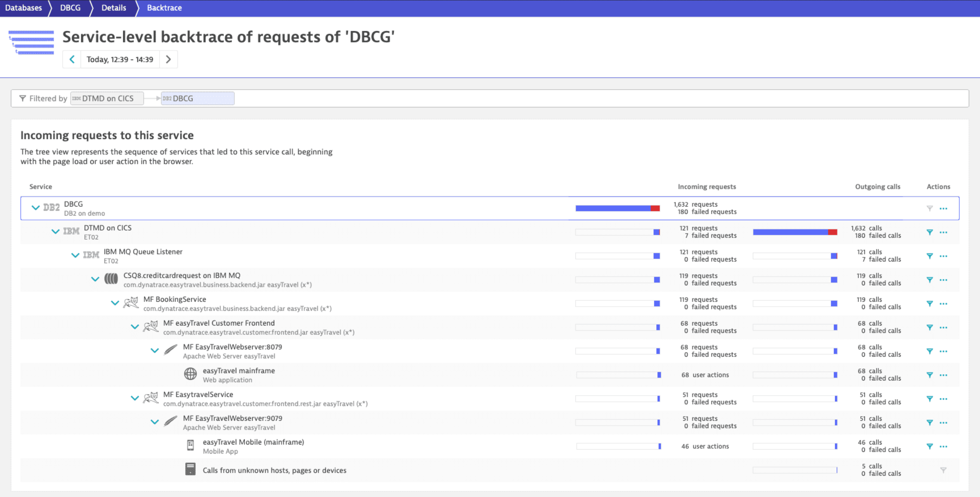This screenshot has width=980, height=497.
Task: Collapse the IBM MQ Queue Listener node
Action: (x=75, y=255)
